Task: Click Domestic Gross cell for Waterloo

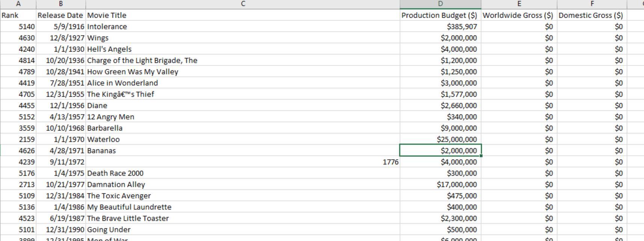Action: click(592, 139)
